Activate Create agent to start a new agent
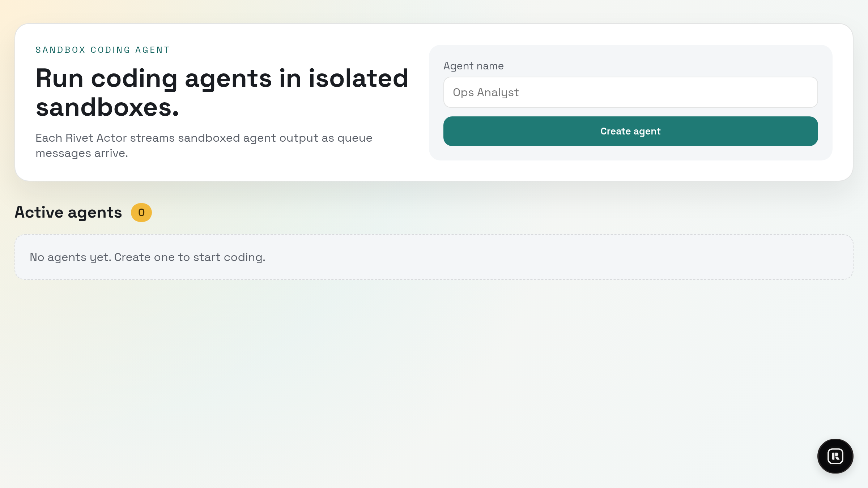Screen dimensions: 868x488 tap(630, 131)
